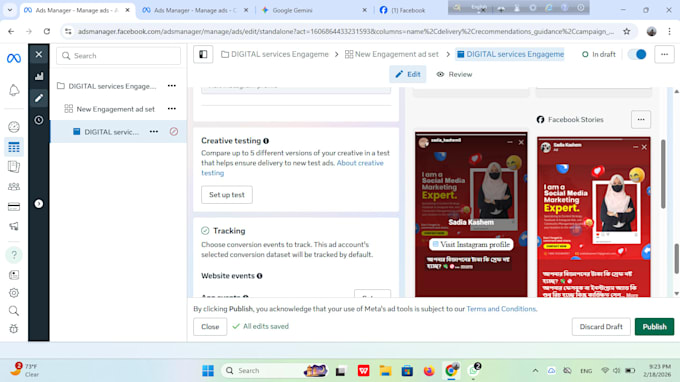Toggle the side panel layout icon

click(x=203, y=54)
